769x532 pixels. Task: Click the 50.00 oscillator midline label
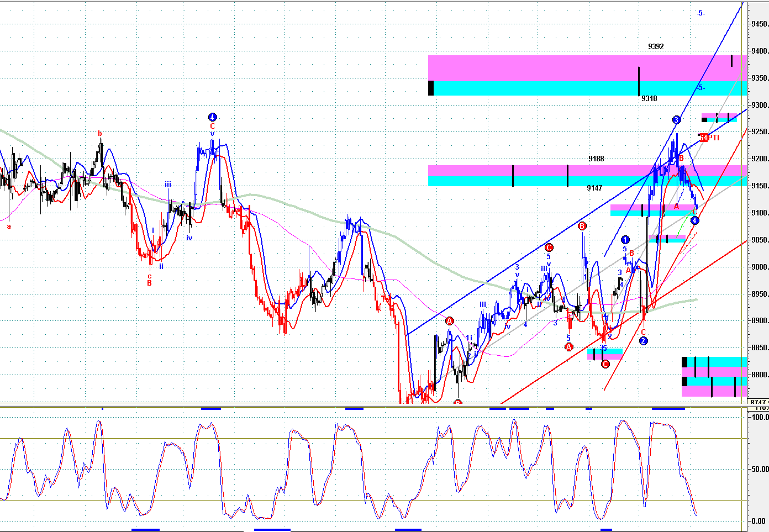760,469
